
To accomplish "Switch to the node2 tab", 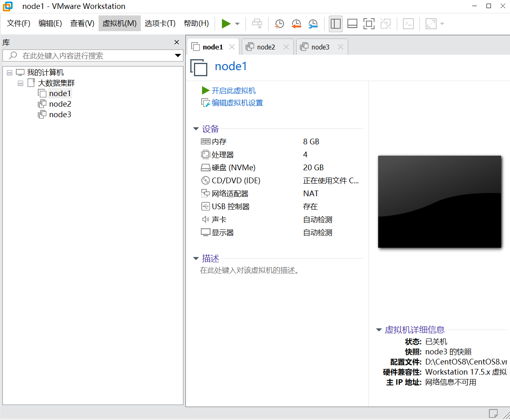I will tap(266, 47).
